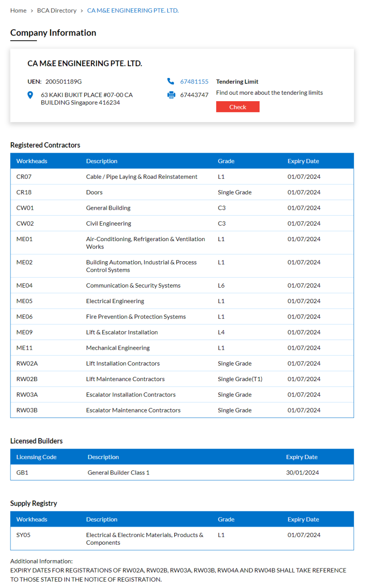The width and height of the screenshot is (365, 588).
Task: Select workhead code ME05
Action: (25, 301)
